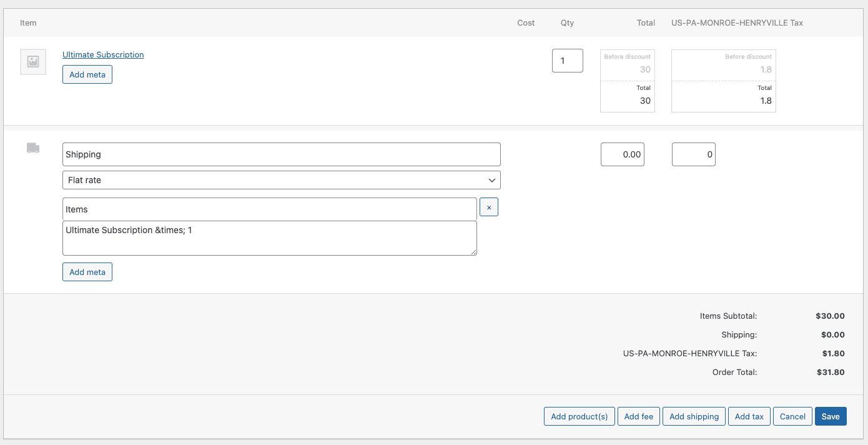Screen dimensions: 868x445
Task: Click the Cancel button
Action: click(792, 416)
